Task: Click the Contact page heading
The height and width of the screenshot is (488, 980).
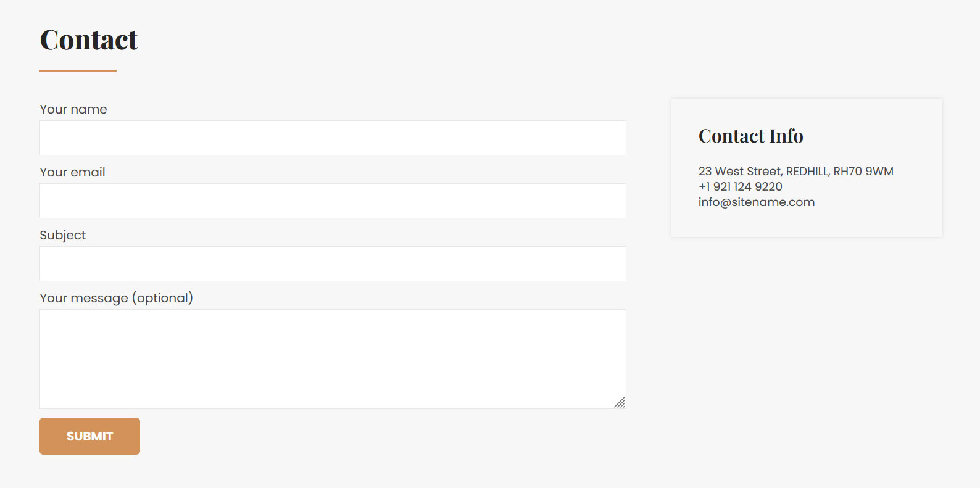Action: (x=89, y=40)
